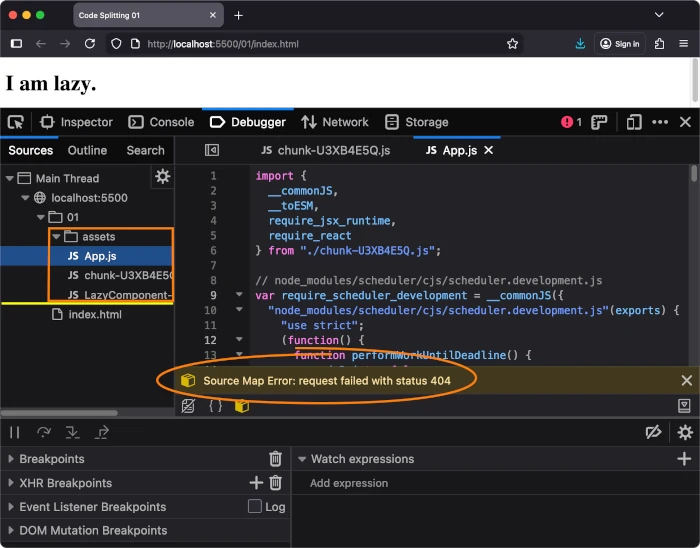Remove all breakpoints trash icon
The height and width of the screenshot is (548, 700).
[x=275, y=459]
